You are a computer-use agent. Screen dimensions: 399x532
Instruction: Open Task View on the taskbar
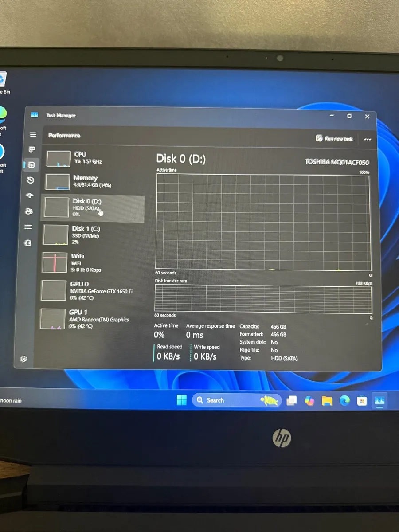(x=292, y=401)
